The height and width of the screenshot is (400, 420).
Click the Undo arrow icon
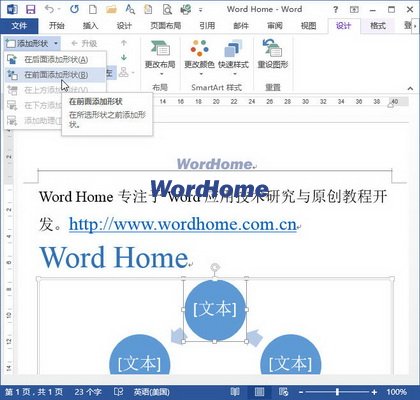click(x=49, y=9)
